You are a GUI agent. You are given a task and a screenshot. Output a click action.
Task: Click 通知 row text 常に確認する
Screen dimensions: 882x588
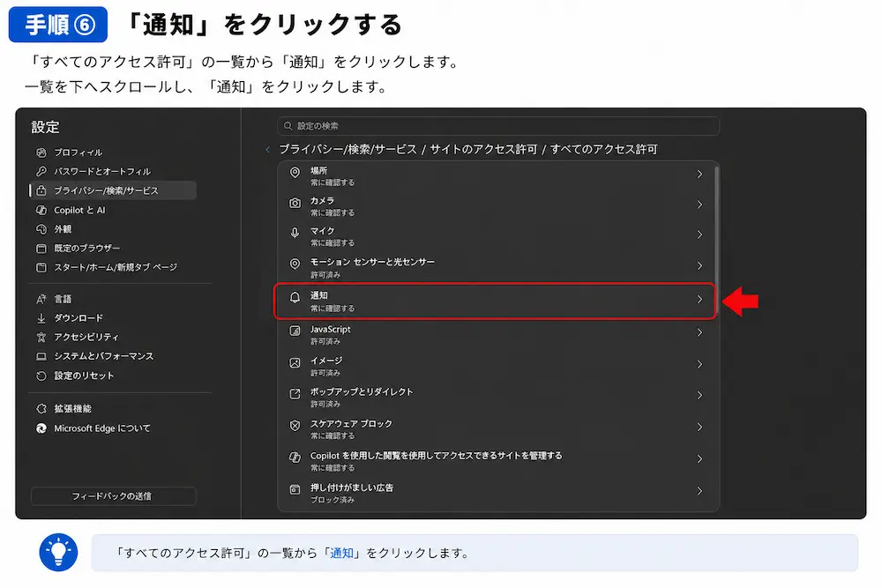pyautogui.click(x=333, y=309)
